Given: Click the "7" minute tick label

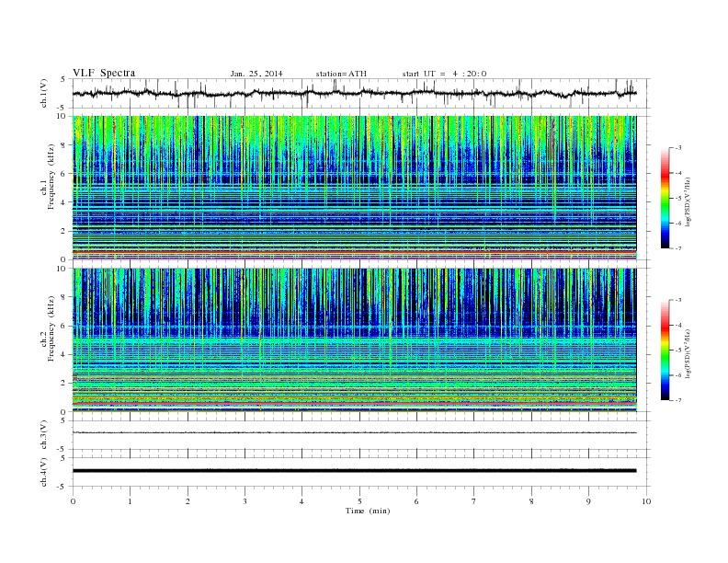Looking at the screenshot, I should (x=474, y=501).
